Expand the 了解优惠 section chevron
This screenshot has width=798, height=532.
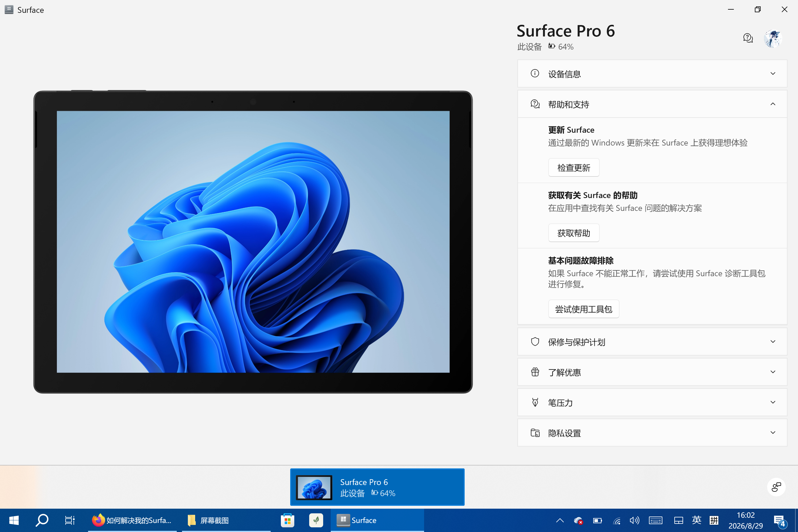(x=773, y=372)
